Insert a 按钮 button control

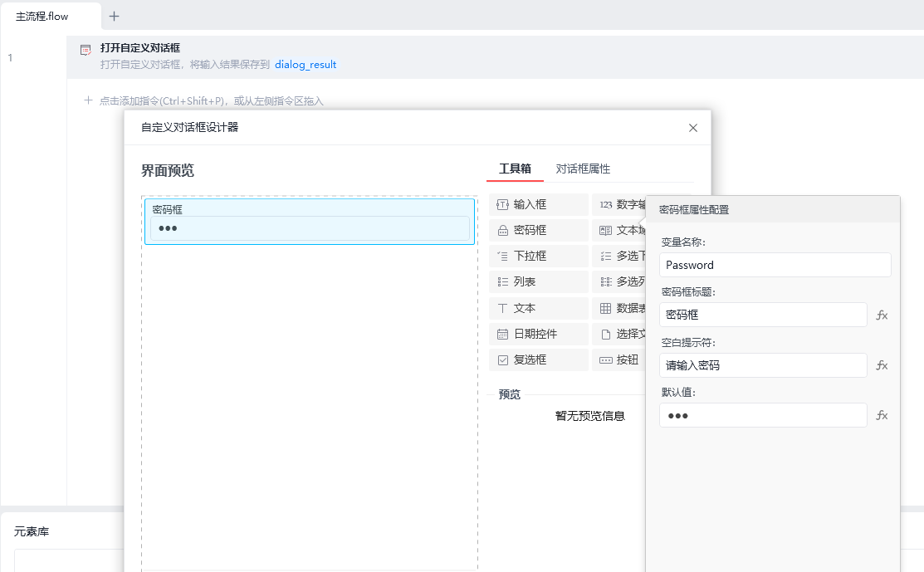618,360
